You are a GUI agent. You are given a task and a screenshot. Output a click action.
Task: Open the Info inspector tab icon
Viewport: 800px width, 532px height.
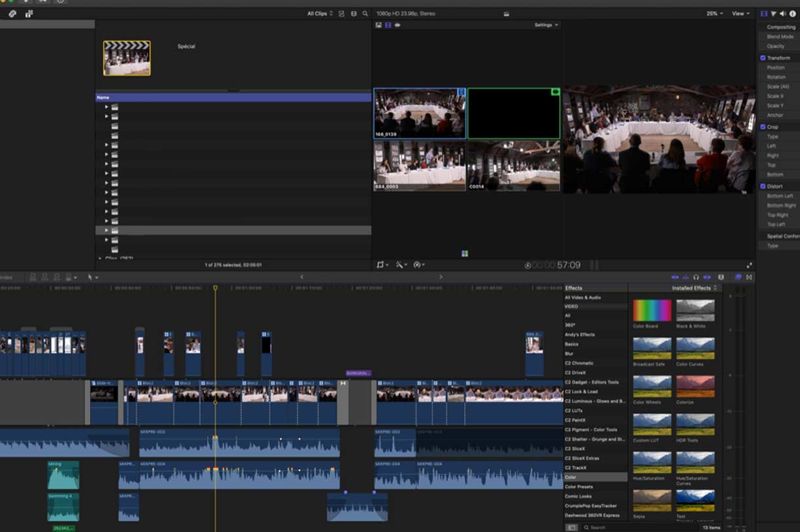[792, 13]
